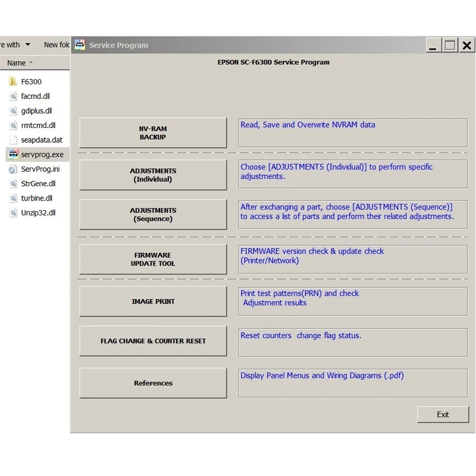
Task: Click the 'Unzip32.dll' file name
Action: coord(38,213)
